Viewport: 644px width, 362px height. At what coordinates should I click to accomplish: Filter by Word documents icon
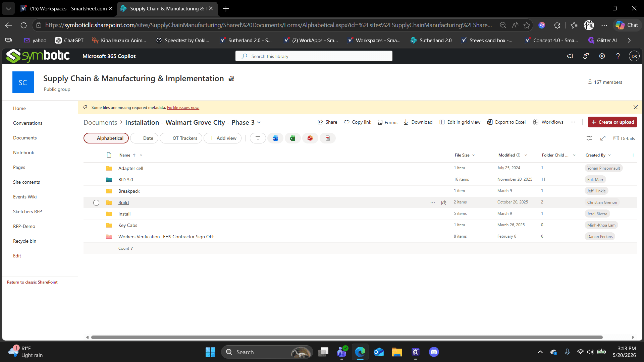pyautogui.click(x=275, y=138)
